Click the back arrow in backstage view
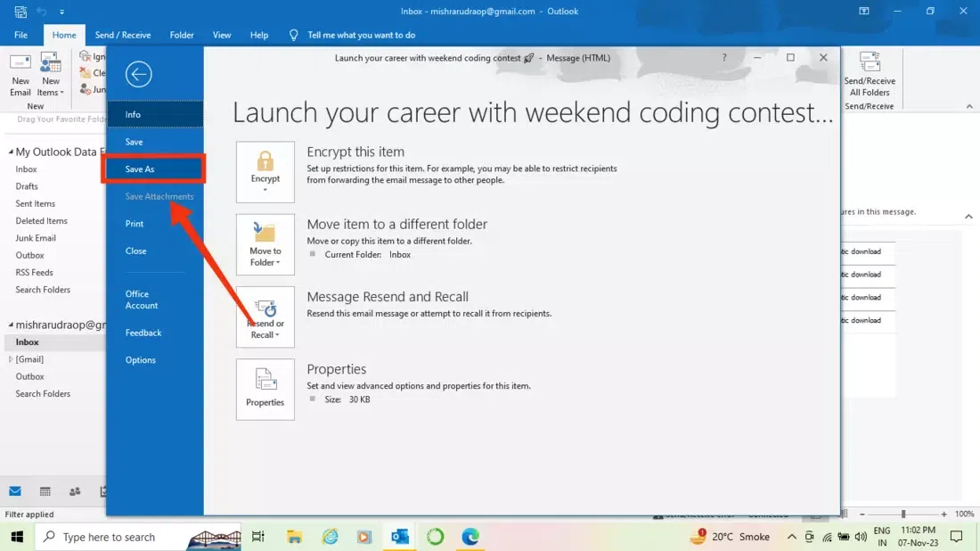The height and width of the screenshot is (551, 980). click(x=138, y=74)
